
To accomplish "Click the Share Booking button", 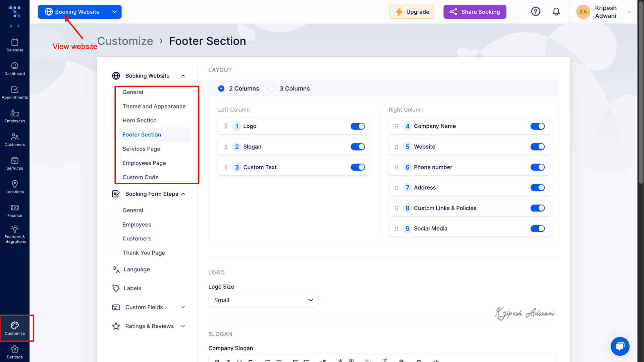I will pyautogui.click(x=475, y=12).
